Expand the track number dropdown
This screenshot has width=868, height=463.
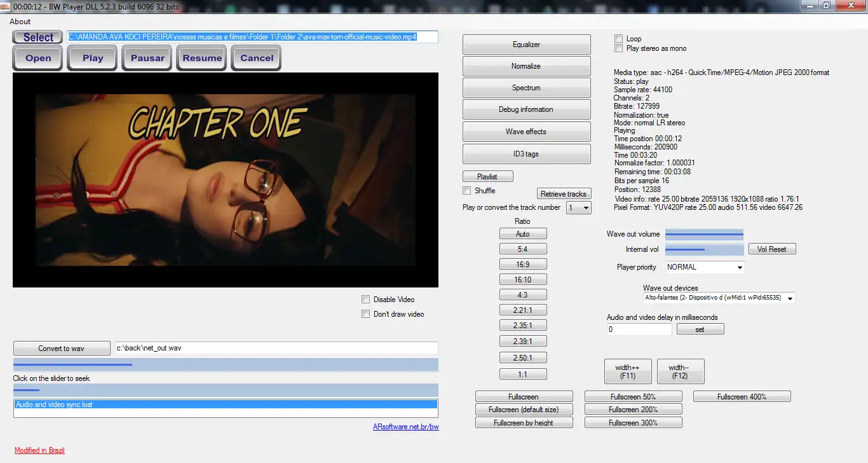578,207
